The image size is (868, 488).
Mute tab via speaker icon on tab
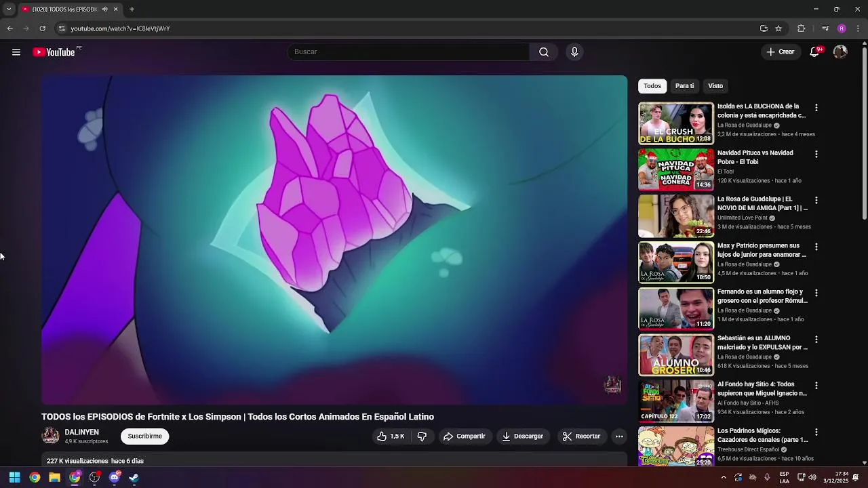tap(104, 9)
